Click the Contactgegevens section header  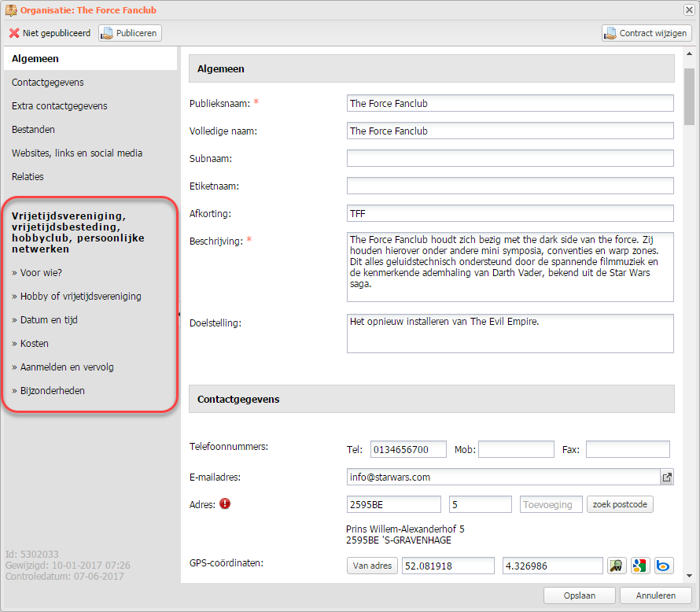(x=432, y=399)
